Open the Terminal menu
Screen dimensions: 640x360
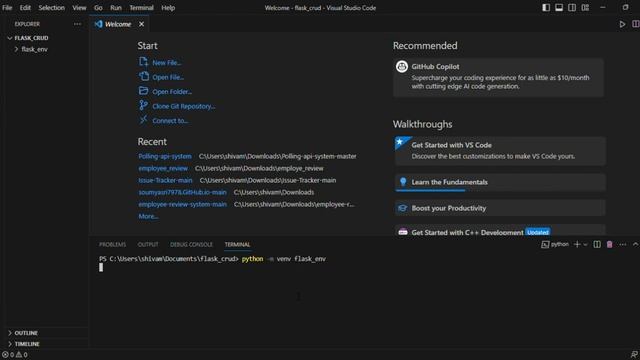click(142, 8)
